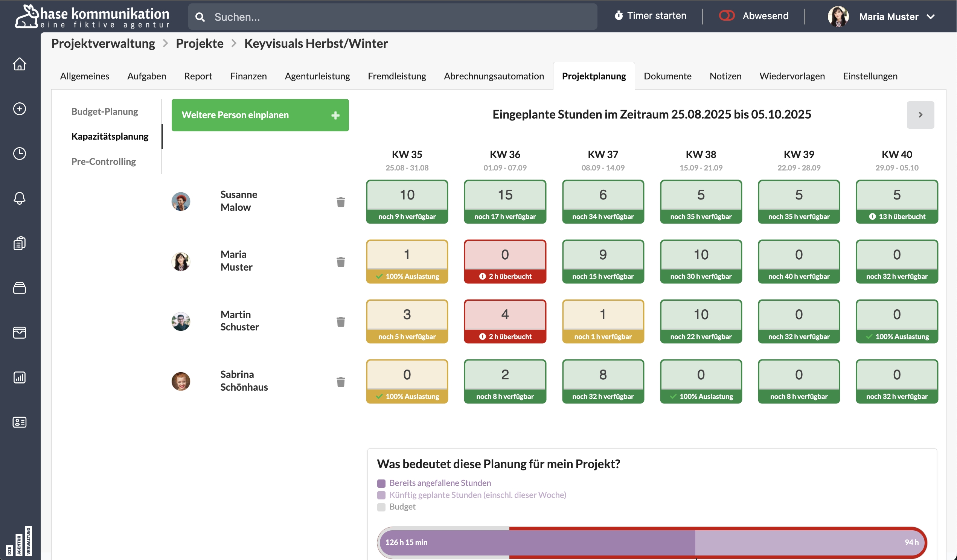This screenshot has width=957, height=560.
Task: Open the contact card sidebar icon
Action: [19, 422]
